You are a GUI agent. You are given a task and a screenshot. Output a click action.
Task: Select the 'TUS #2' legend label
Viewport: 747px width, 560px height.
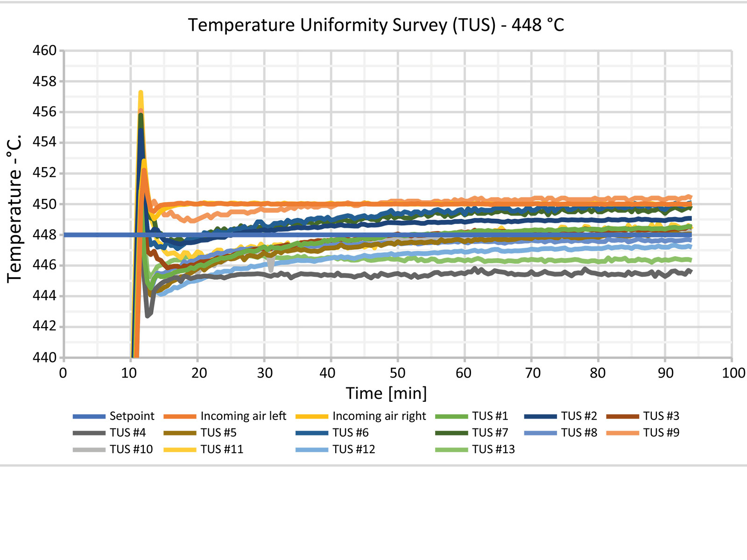pyautogui.click(x=579, y=416)
